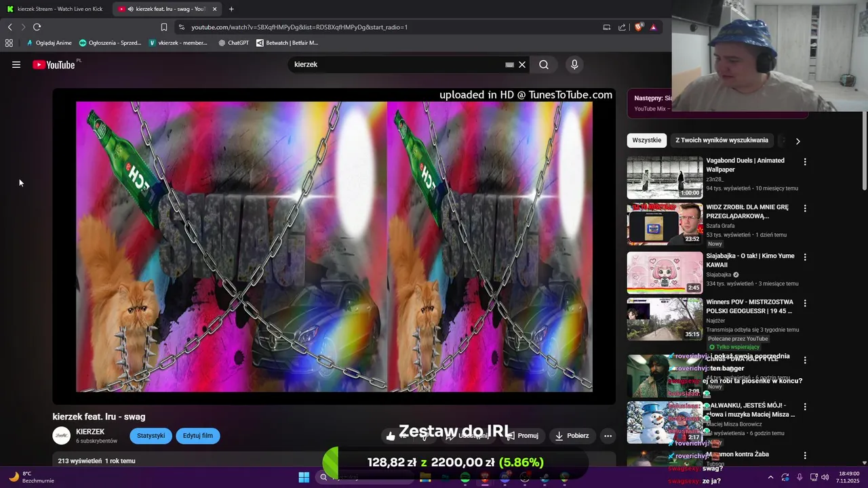Like the video with thumbs up
Viewport: 868px width, 488px height.
point(391,436)
